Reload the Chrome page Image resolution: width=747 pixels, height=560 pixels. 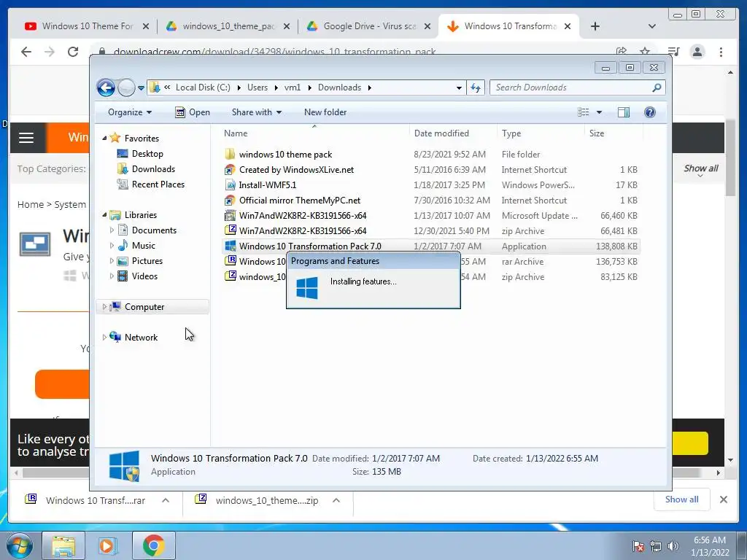[73, 52]
